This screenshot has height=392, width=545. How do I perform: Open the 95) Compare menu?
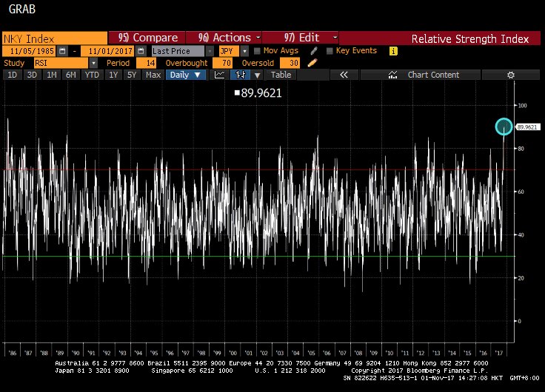click(x=147, y=38)
